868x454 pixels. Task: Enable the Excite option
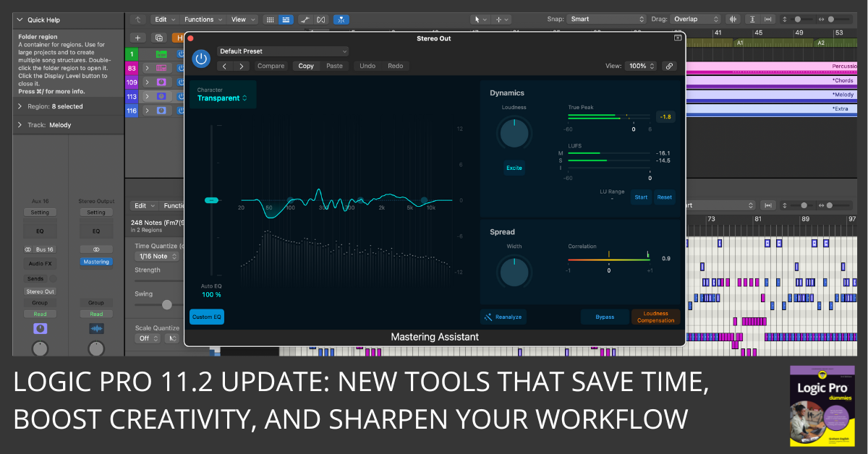[514, 168]
